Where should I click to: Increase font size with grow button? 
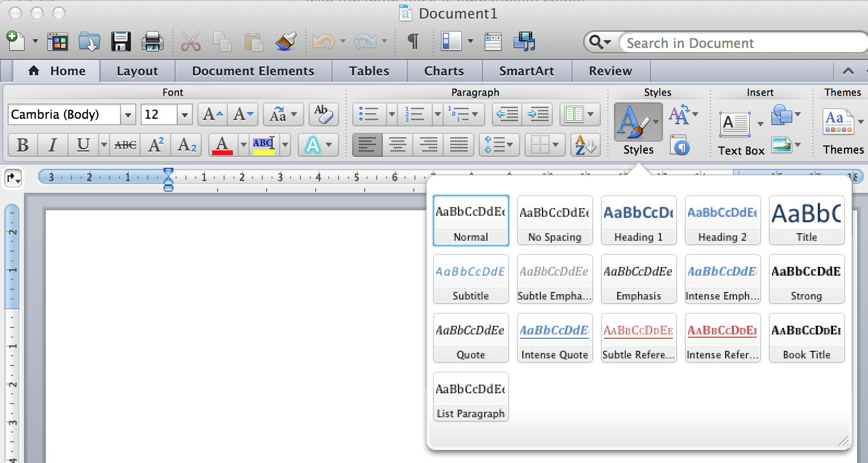coord(213,114)
